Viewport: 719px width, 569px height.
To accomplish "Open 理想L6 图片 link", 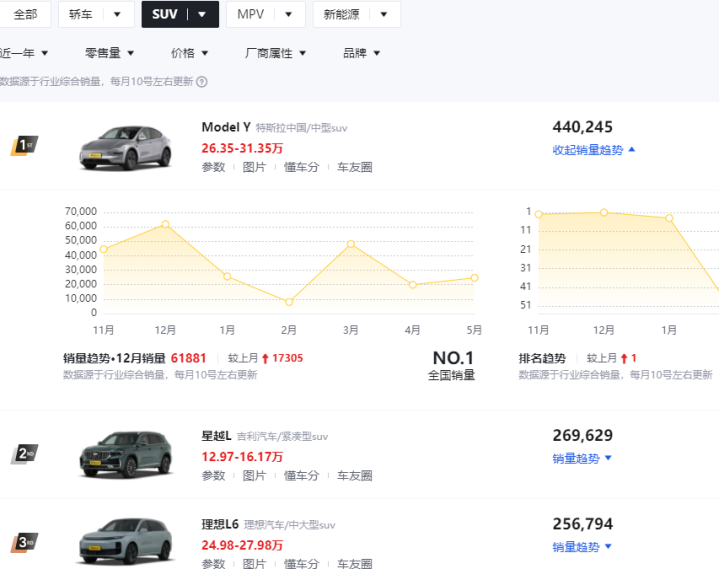I will 254,563.
